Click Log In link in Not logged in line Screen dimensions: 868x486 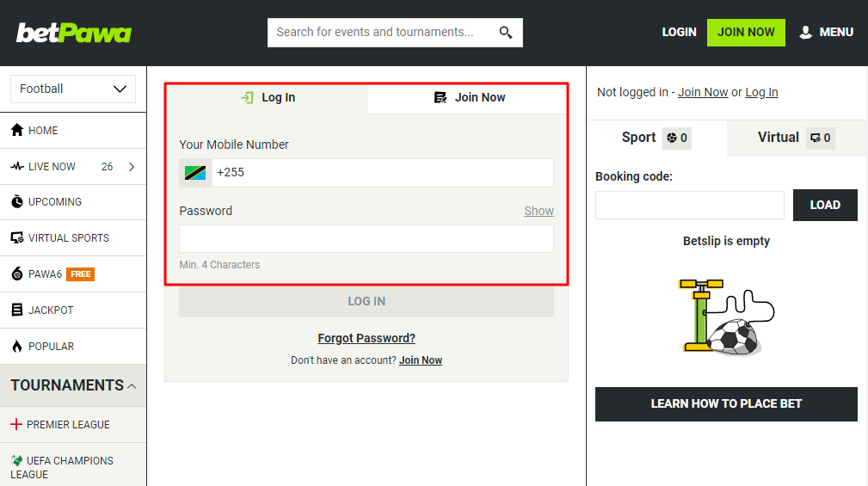[761, 92]
